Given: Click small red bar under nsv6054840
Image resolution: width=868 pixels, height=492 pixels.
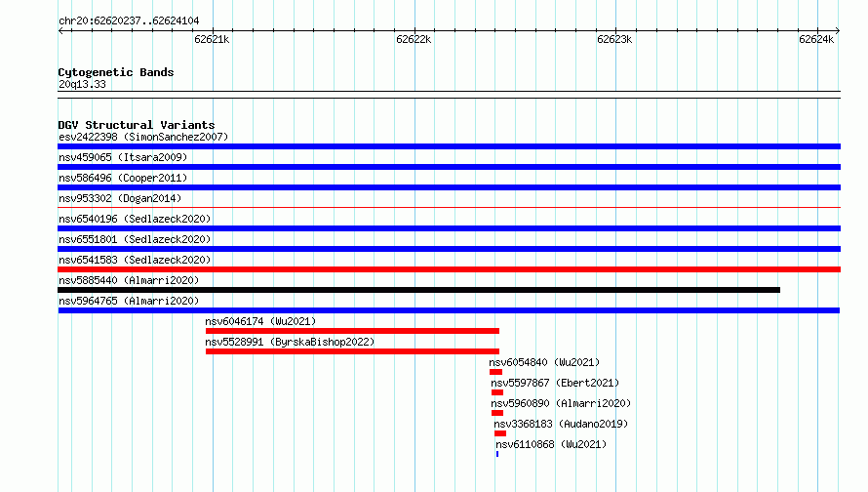Looking at the screenshot, I should [495, 372].
